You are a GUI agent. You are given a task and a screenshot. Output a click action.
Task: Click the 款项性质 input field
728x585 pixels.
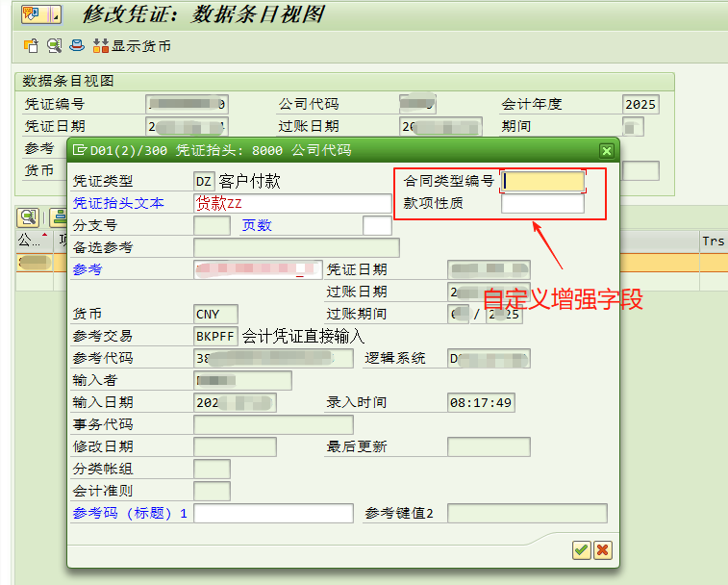[542, 204]
